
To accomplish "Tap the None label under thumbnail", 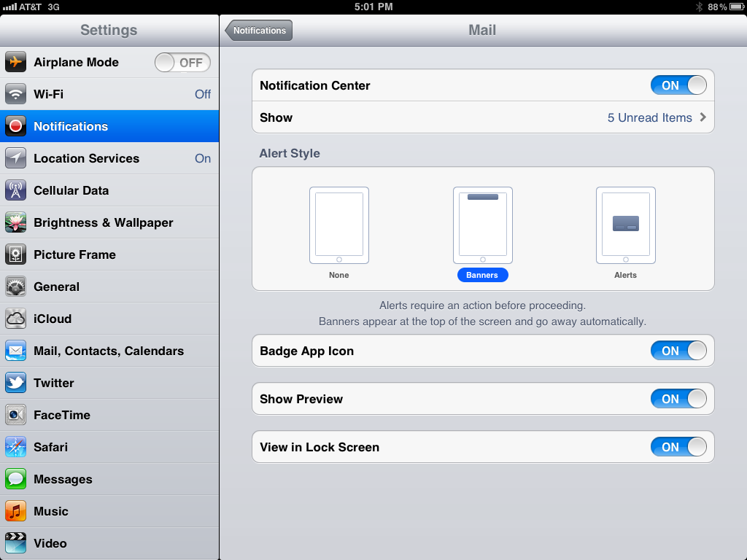I will pos(338,275).
